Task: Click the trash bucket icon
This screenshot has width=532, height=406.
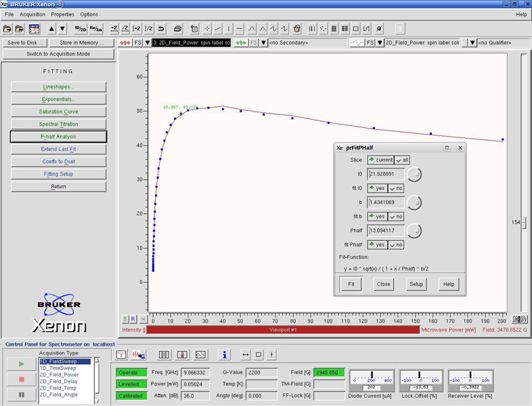Action: pyautogui.click(x=297, y=29)
